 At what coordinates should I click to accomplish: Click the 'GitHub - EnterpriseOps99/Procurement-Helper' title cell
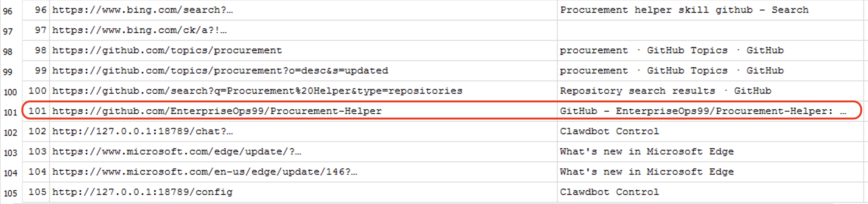[x=710, y=111]
